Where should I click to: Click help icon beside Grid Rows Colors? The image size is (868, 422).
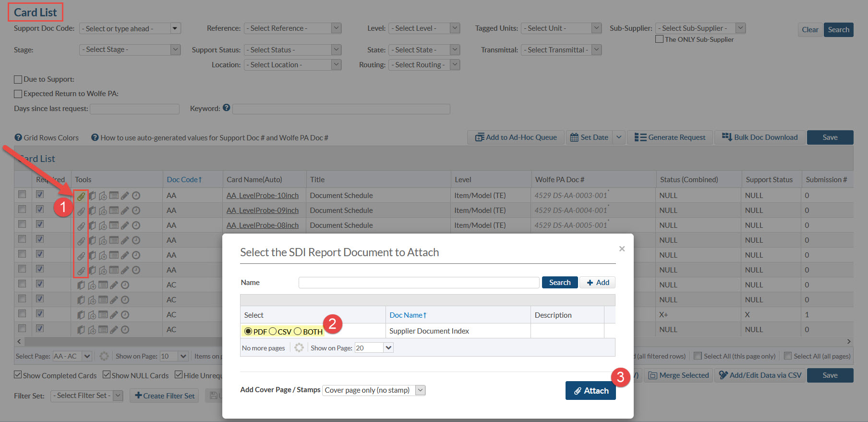pos(18,137)
